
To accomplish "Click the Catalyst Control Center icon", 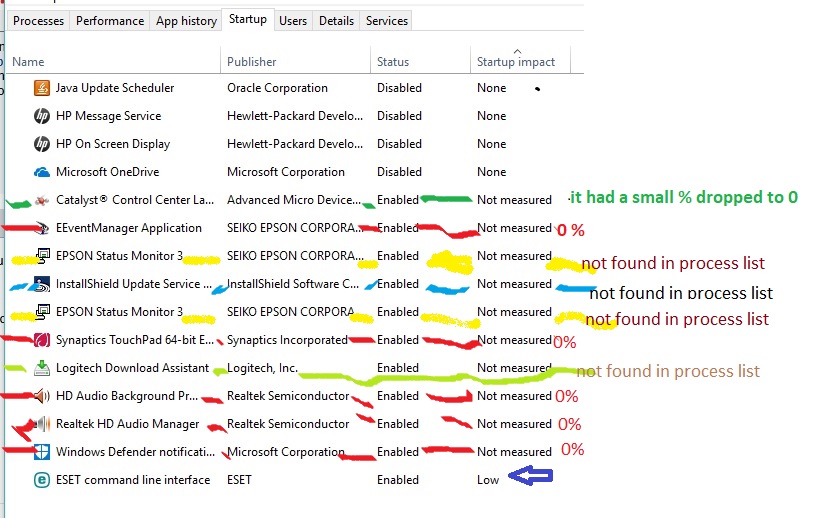I will pos(42,200).
